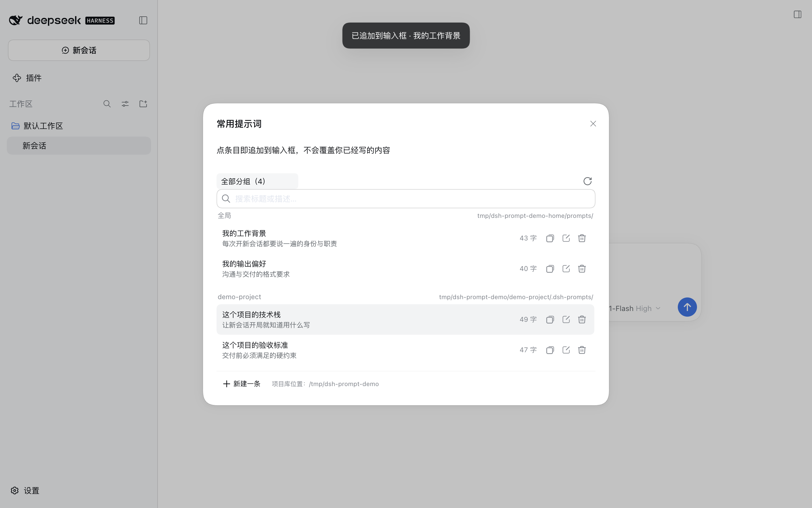Toggle the right side panel
This screenshot has width=812, height=508.
(797, 14)
